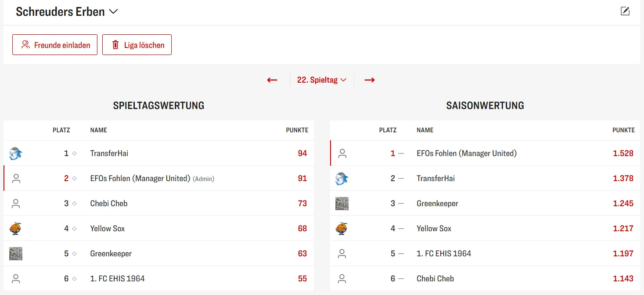This screenshot has height=295, width=644.
Task: Open the 22. Spieltag dropdown
Action: click(x=322, y=80)
